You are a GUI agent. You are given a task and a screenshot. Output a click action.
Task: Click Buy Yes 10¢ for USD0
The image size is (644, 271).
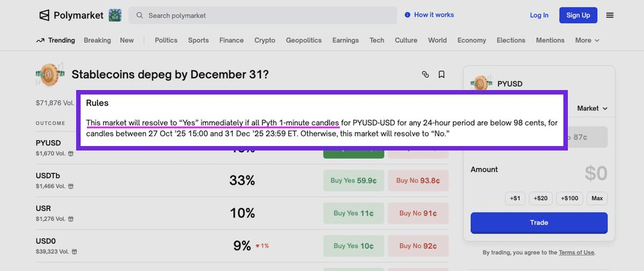tap(354, 246)
